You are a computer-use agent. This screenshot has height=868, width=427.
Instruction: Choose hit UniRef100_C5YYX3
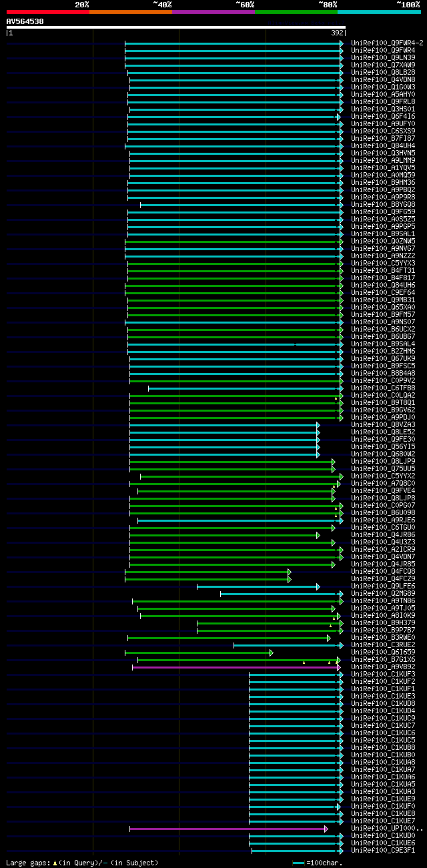click(x=383, y=263)
